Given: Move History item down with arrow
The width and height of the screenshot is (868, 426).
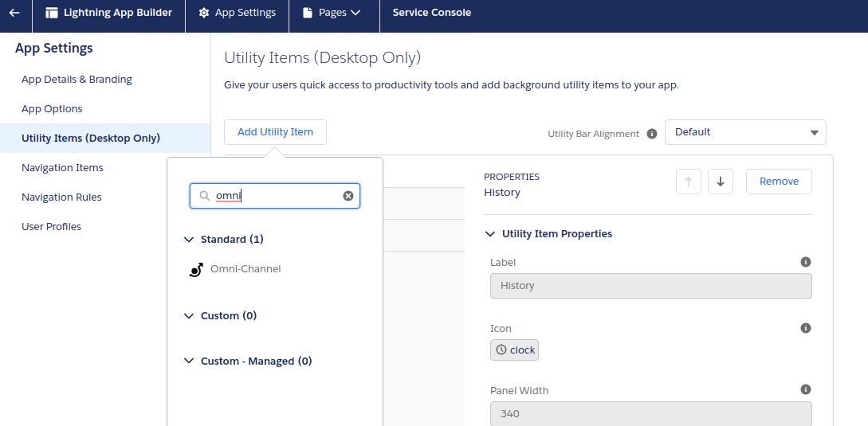Looking at the screenshot, I should pos(720,182).
